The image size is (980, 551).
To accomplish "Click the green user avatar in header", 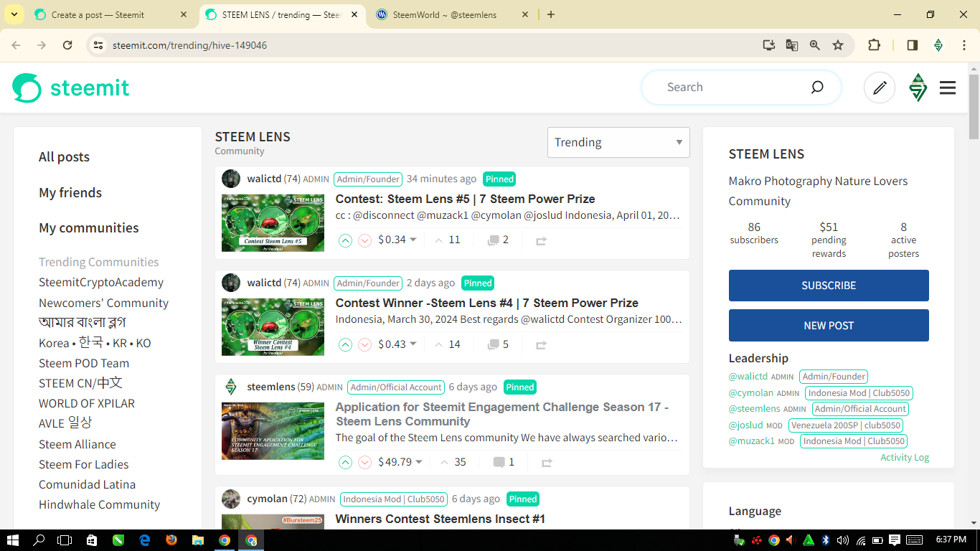I will tap(918, 88).
